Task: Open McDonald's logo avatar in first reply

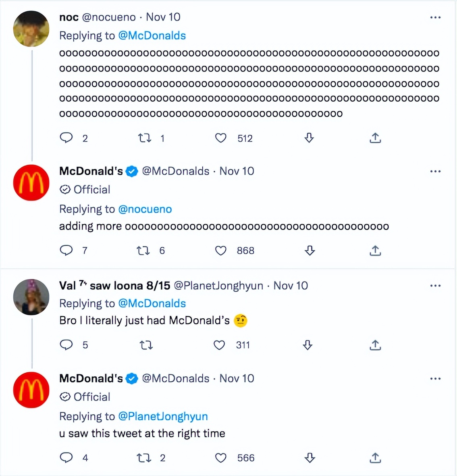Action: (x=31, y=182)
